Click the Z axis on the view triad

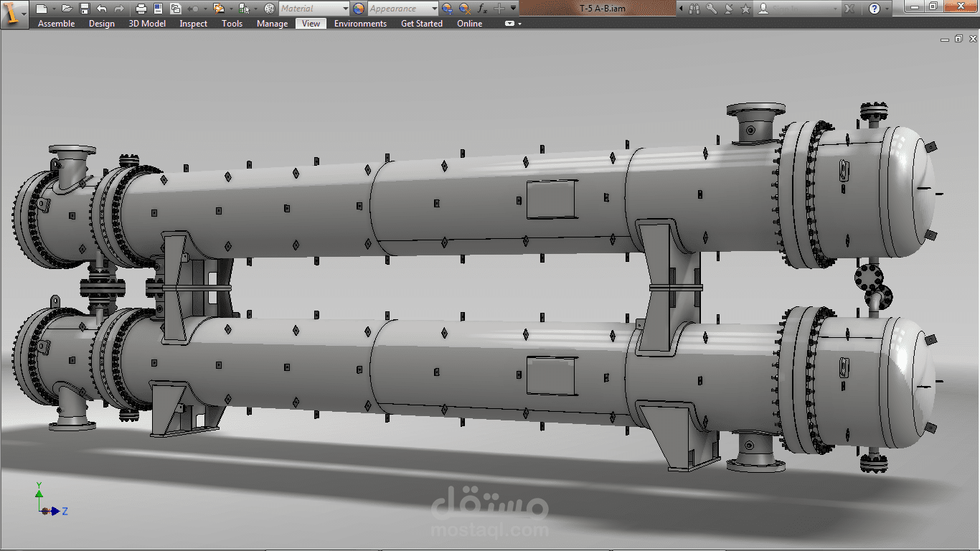pos(56,512)
